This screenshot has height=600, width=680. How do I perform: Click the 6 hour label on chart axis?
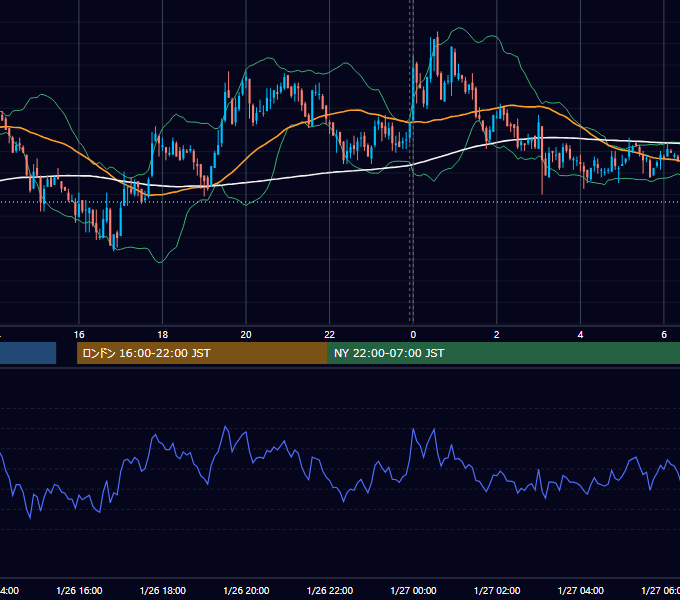click(x=664, y=335)
